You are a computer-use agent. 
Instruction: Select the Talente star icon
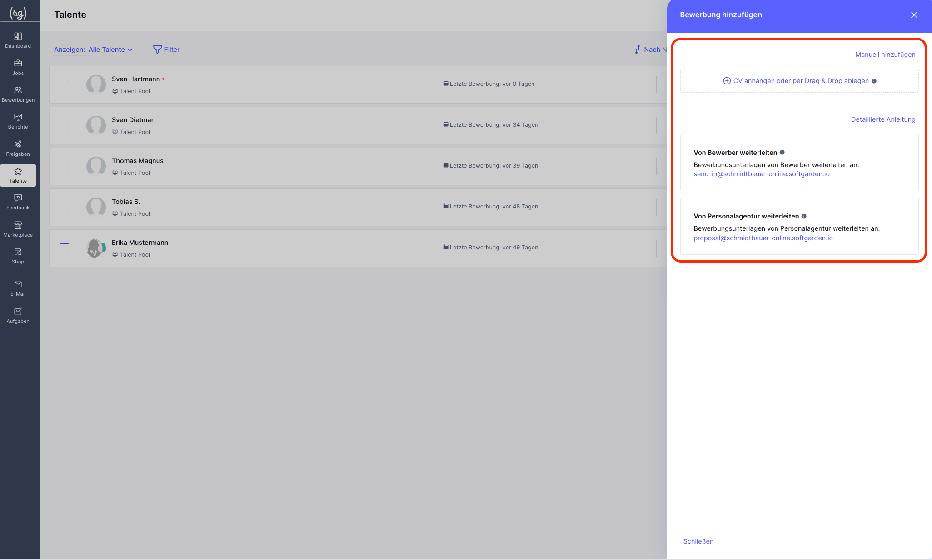[x=18, y=171]
